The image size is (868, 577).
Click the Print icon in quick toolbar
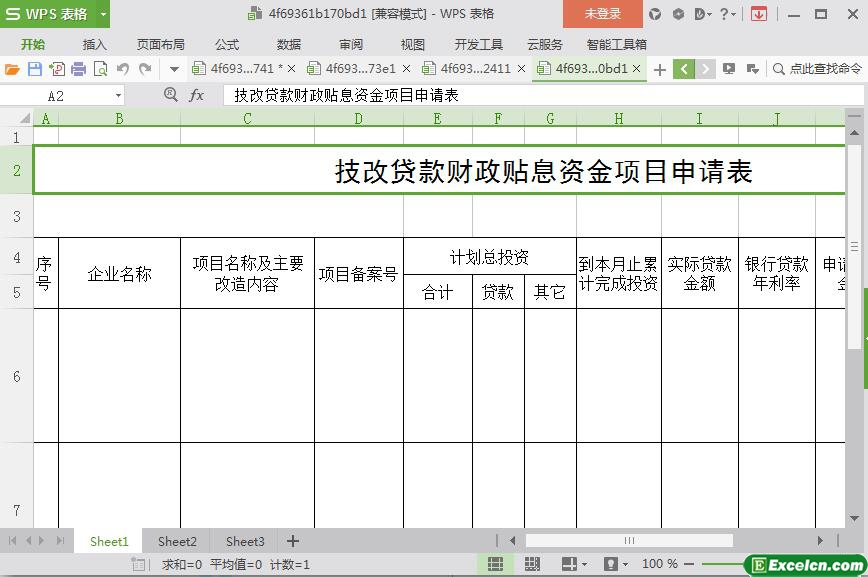78,69
